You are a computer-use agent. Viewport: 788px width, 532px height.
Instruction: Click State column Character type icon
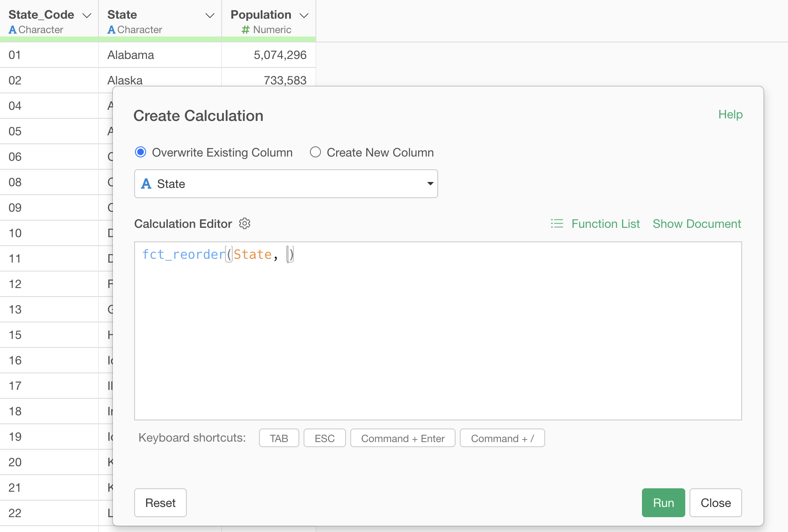(111, 30)
